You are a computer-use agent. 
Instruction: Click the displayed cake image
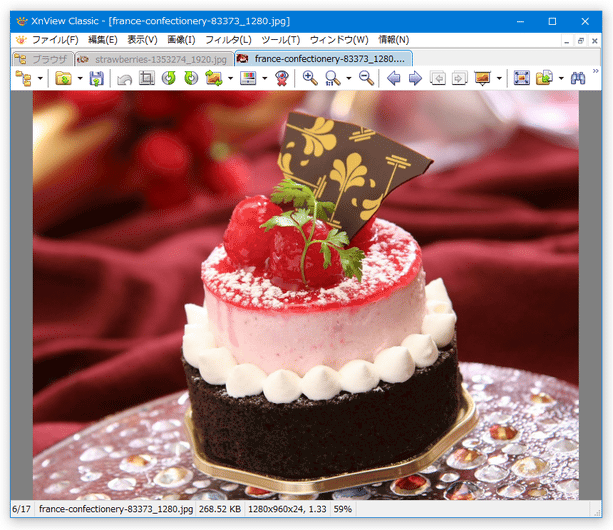[x=306, y=295]
